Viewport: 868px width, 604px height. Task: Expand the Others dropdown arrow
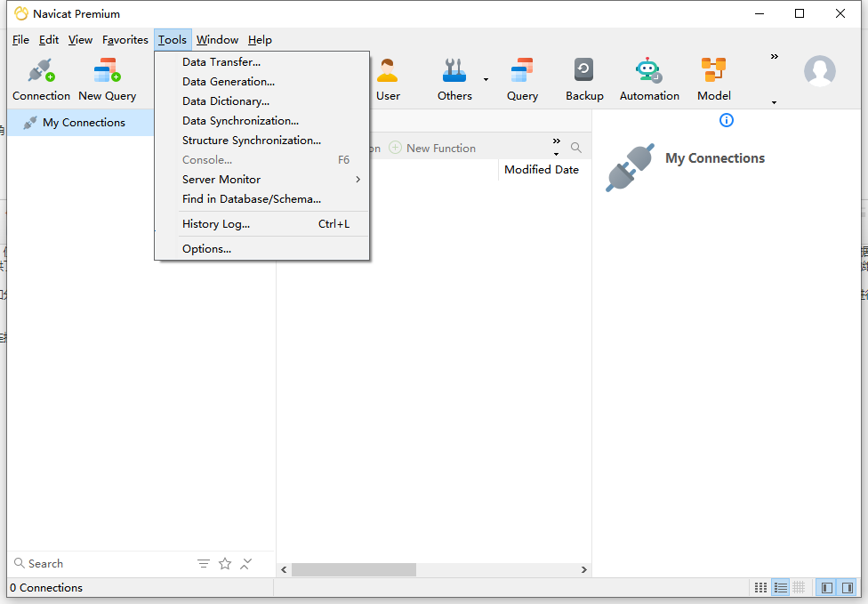click(x=486, y=80)
